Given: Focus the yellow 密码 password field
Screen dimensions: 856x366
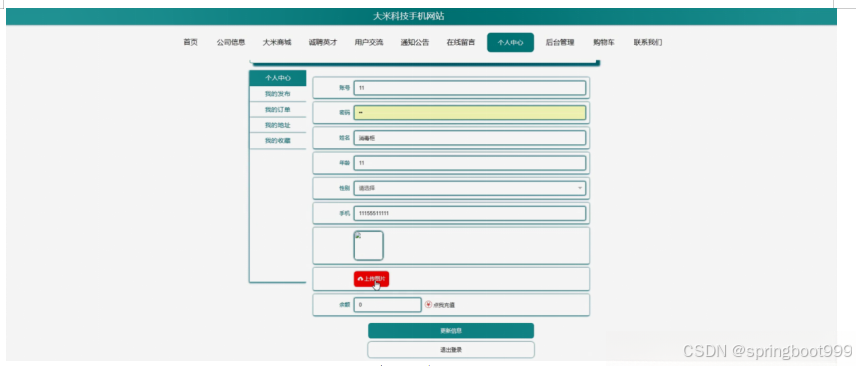Looking at the screenshot, I should pos(469,113).
